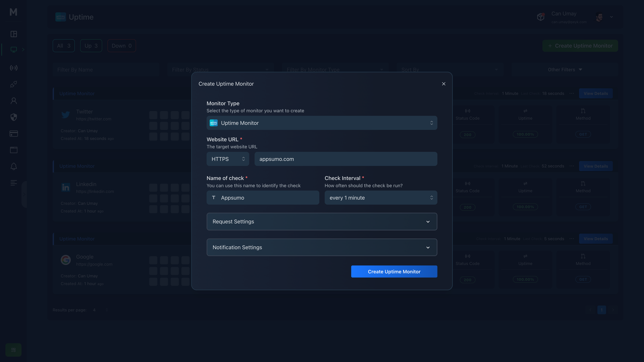
Task: Click the green Create Uptime Monitor header button
Action: coord(580,45)
